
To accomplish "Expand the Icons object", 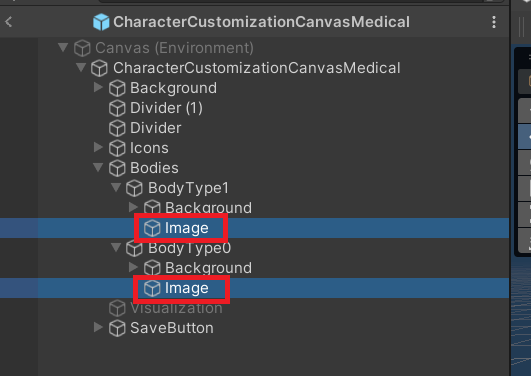I will (98, 147).
